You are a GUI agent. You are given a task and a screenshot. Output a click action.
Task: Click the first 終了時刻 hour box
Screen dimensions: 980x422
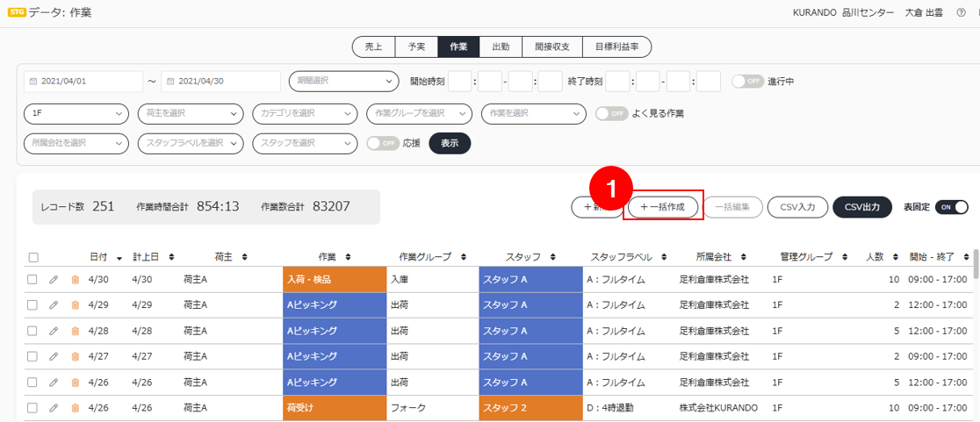617,81
